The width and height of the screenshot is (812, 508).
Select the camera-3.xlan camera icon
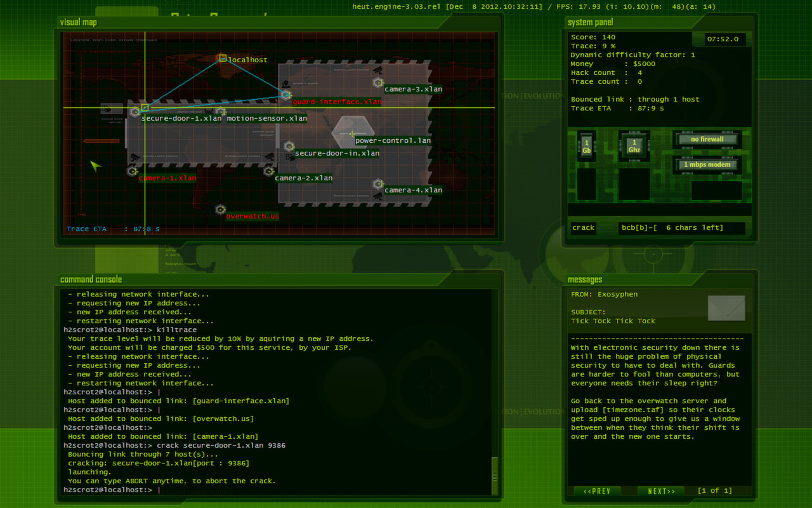click(379, 81)
